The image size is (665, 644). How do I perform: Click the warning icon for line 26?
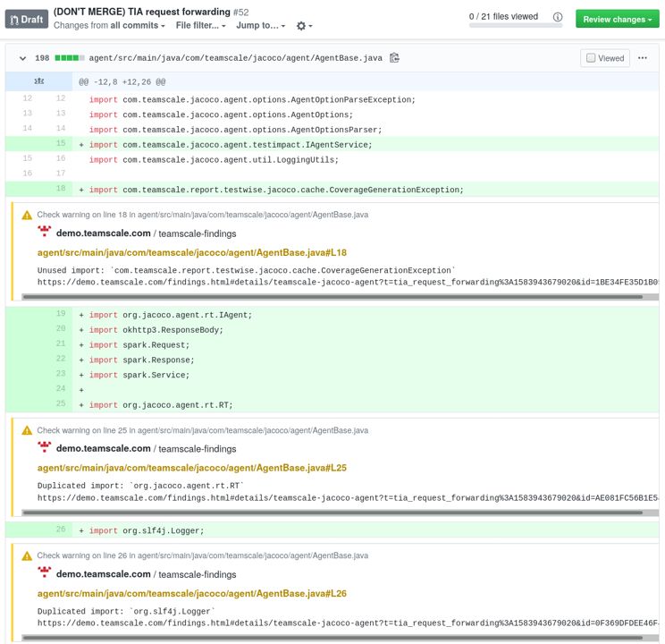[27, 555]
